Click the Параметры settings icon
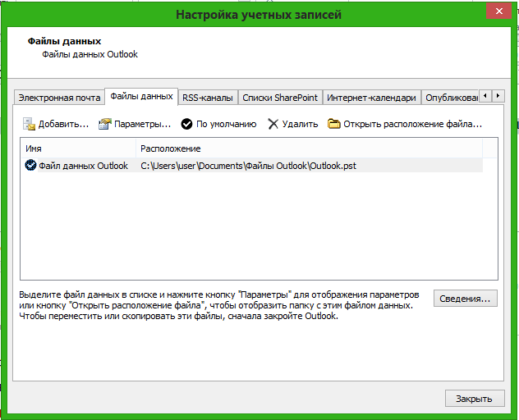Screen dimensions: 519x420 click(104, 124)
